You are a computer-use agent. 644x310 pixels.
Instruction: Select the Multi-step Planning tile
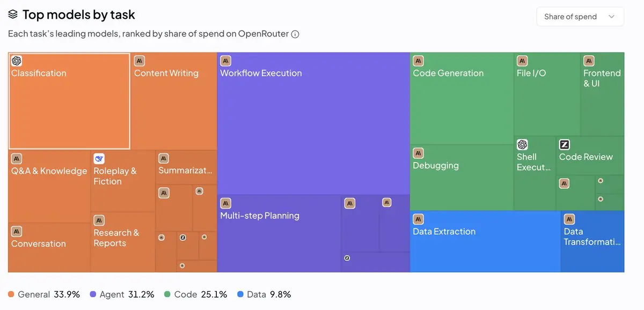[x=279, y=233]
